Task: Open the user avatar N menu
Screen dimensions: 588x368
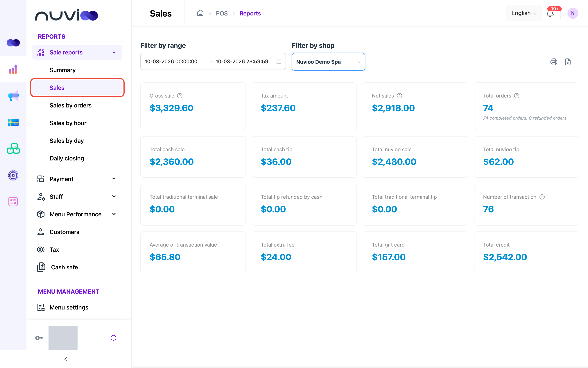Action: 573,13
